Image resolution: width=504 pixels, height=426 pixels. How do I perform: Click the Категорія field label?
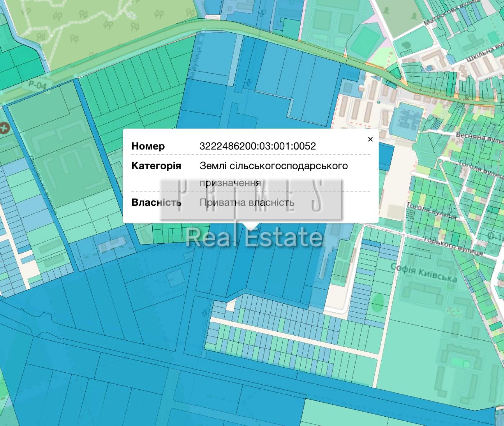[x=156, y=166]
